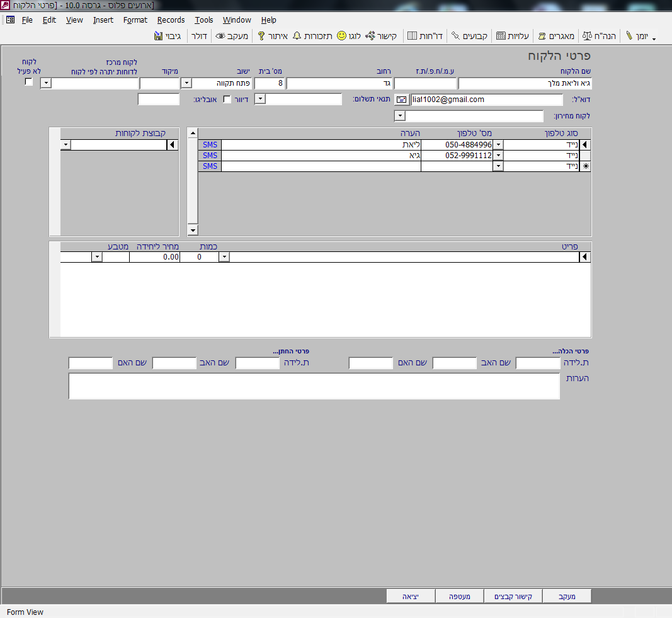Open the יומן diary toolbar item
The width and height of the screenshot is (672, 618).
[637, 36]
